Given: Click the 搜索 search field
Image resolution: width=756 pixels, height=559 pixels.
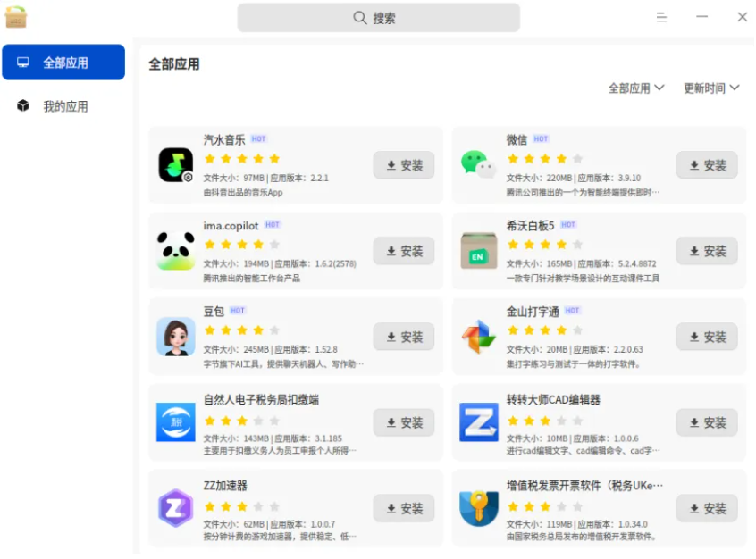Looking at the screenshot, I should click(378, 18).
